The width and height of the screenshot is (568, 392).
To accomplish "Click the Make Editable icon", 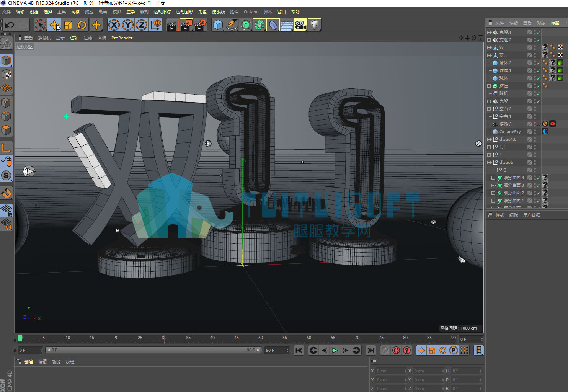I will (6, 43).
